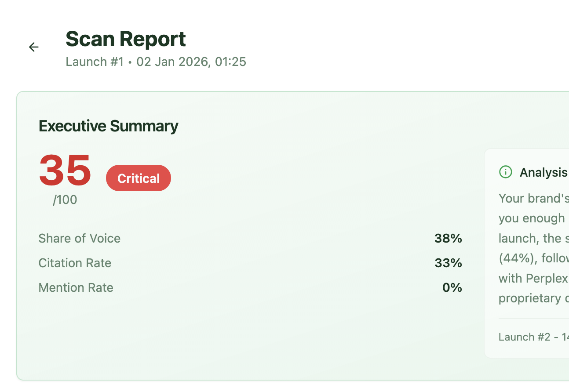
Task: Select the Scan Report page heading
Action: [126, 39]
